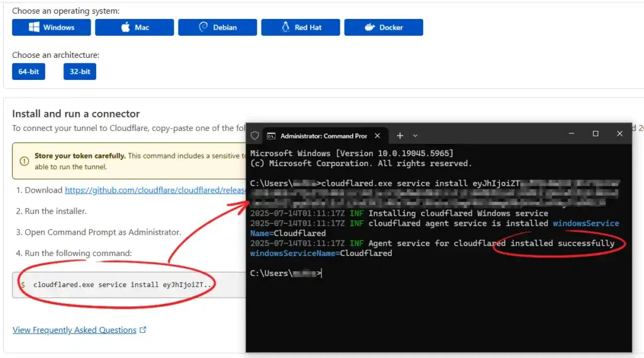Minimize the terminal window
The image size is (644, 358).
point(571,133)
